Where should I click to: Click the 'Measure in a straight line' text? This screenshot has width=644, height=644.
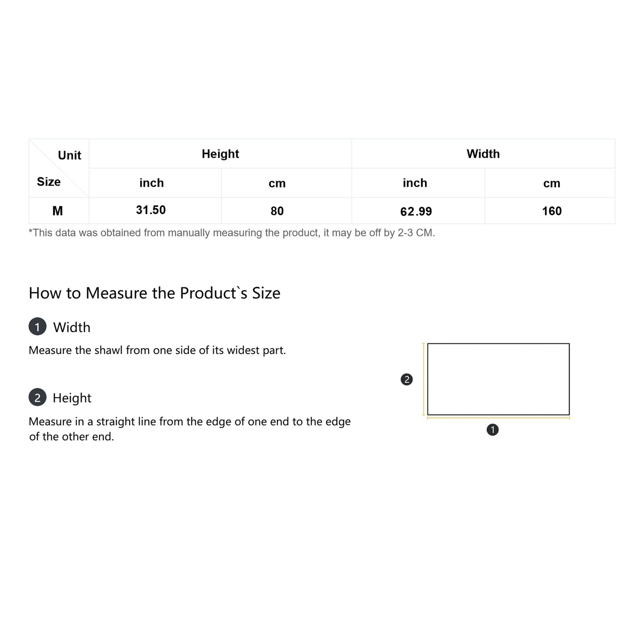pyautogui.click(x=189, y=422)
